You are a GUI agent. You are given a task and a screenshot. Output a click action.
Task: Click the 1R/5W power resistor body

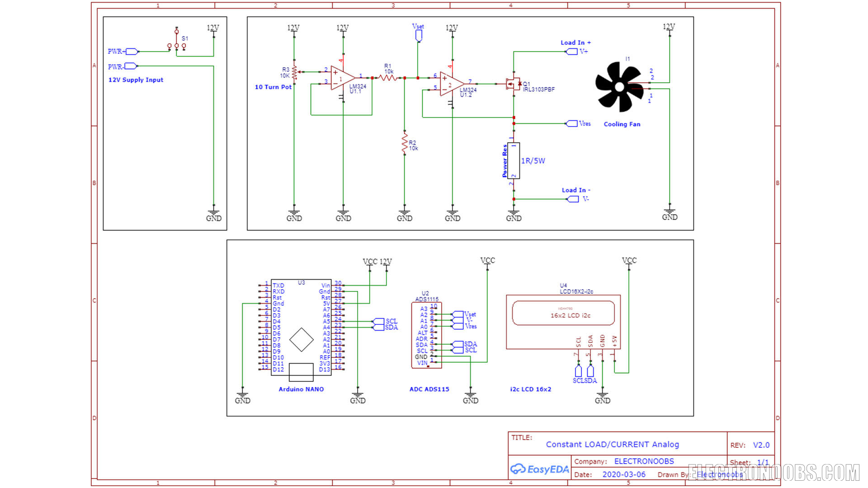514,160
